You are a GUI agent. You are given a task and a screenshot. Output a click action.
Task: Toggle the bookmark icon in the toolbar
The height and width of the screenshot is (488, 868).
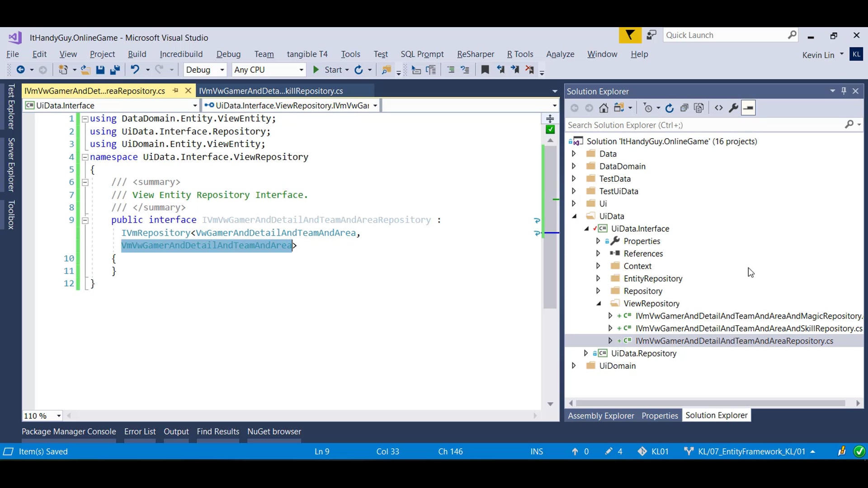point(485,70)
